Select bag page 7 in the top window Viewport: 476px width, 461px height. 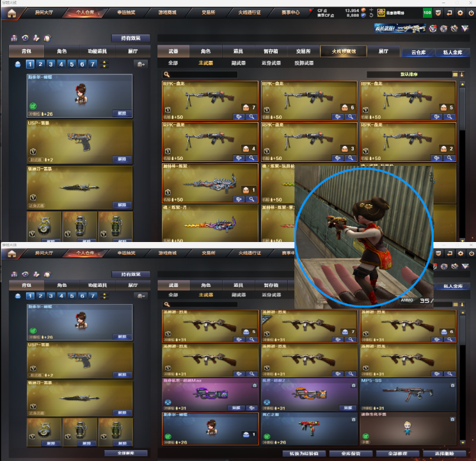tap(93, 64)
